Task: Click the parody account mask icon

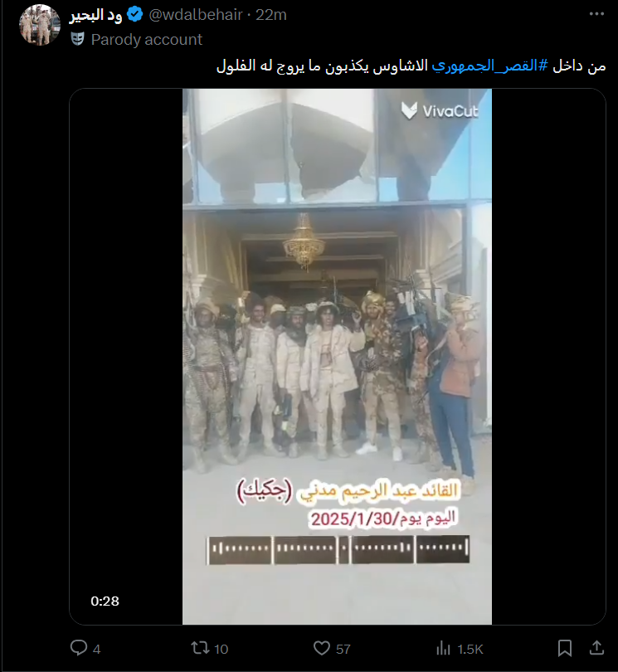Action: 78,39
